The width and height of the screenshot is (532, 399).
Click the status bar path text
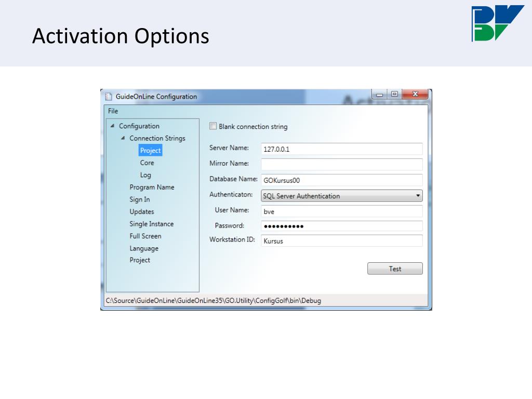tap(214, 301)
